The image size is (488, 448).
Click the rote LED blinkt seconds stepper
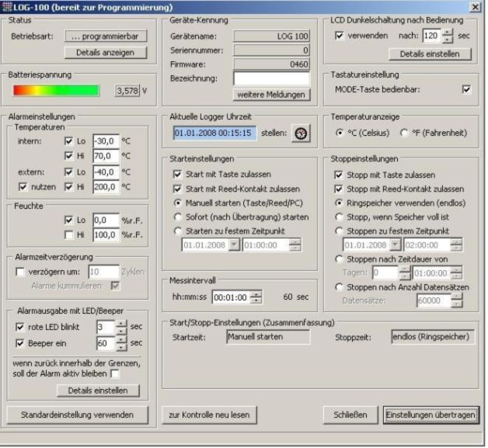tap(121, 327)
